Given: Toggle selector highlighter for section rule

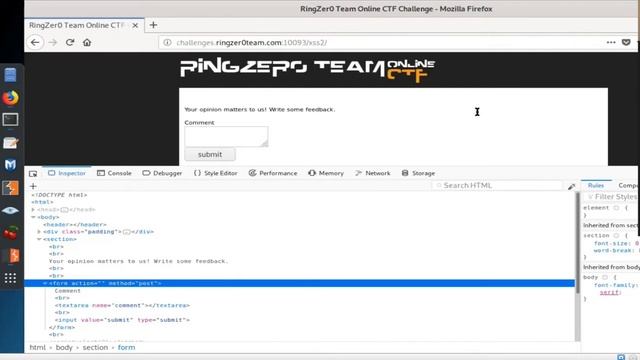Looking at the screenshot, I should coord(616,236).
